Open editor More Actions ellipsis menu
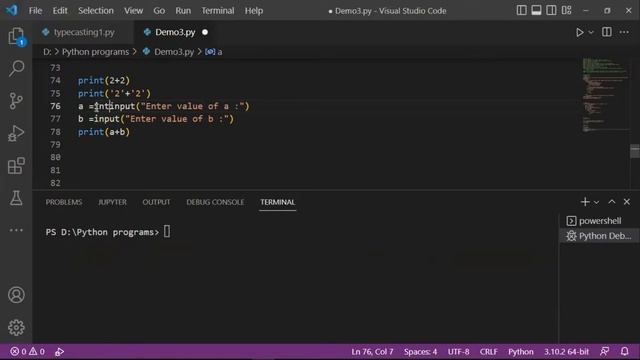 pyautogui.click(x=624, y=32)
